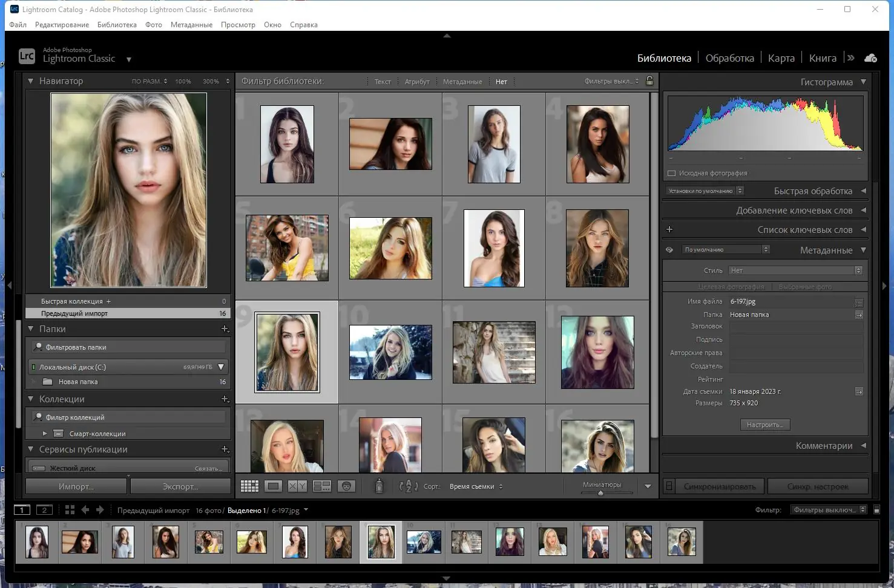This screenshot has width=894, height=588.
Task: Open the Локальный диск (C:) volume menu
Action: pos(221,367)
